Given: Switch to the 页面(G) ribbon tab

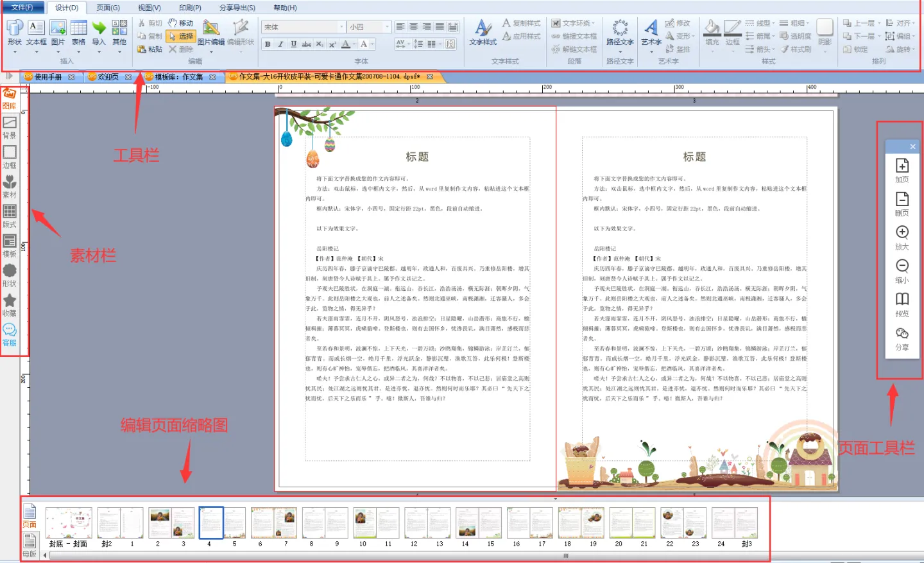Looking at the screenshot, I should [108, 8].
